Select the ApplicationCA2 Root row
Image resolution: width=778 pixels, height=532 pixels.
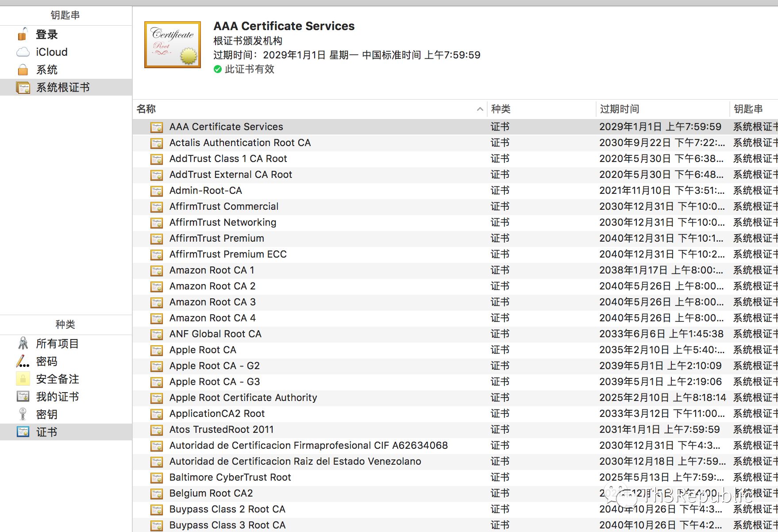(455, 414)
